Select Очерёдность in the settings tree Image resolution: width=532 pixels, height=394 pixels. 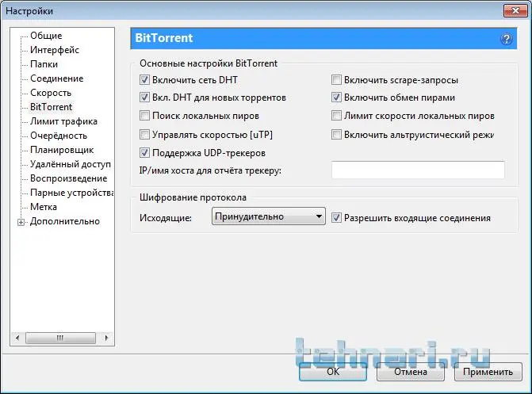click(x=59, y=136)
